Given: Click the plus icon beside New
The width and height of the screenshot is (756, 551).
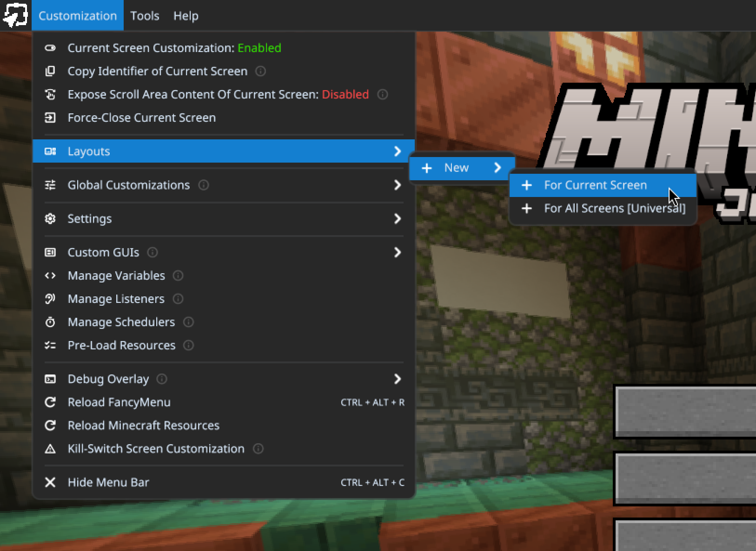Looking at the screenshot, I should pos(427,168).
